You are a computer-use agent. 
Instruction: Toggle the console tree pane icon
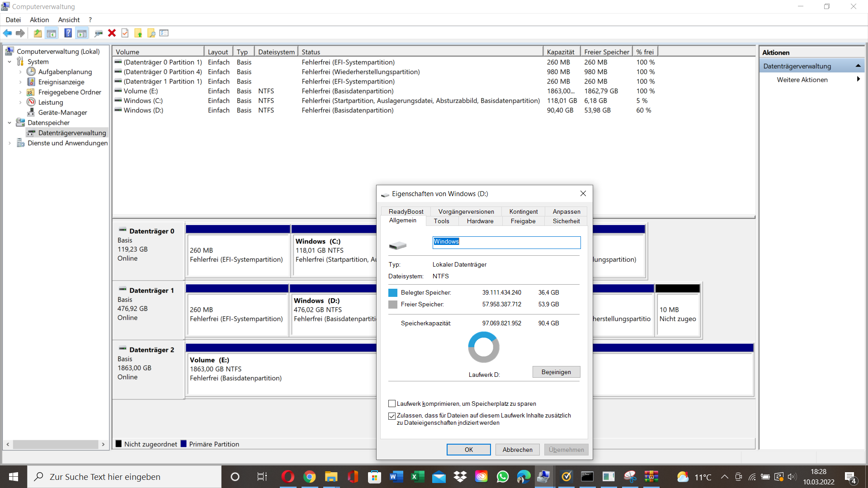click(x=52, y=33)
